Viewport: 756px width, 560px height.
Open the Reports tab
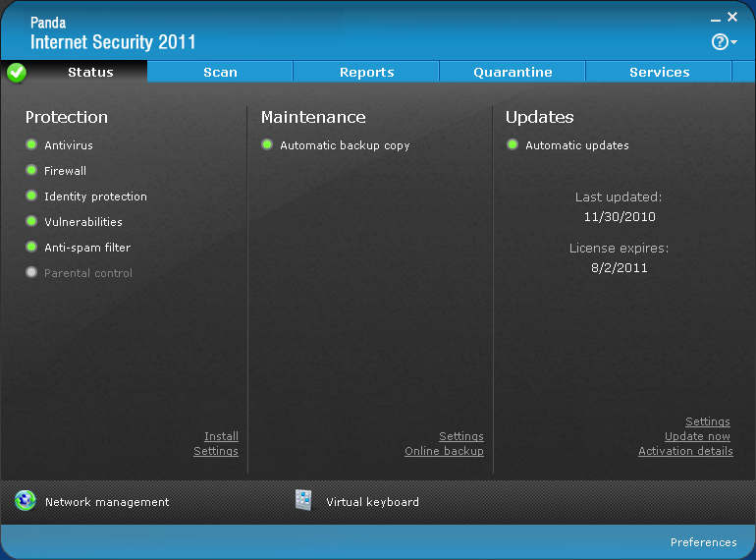(x=366, y=73)
